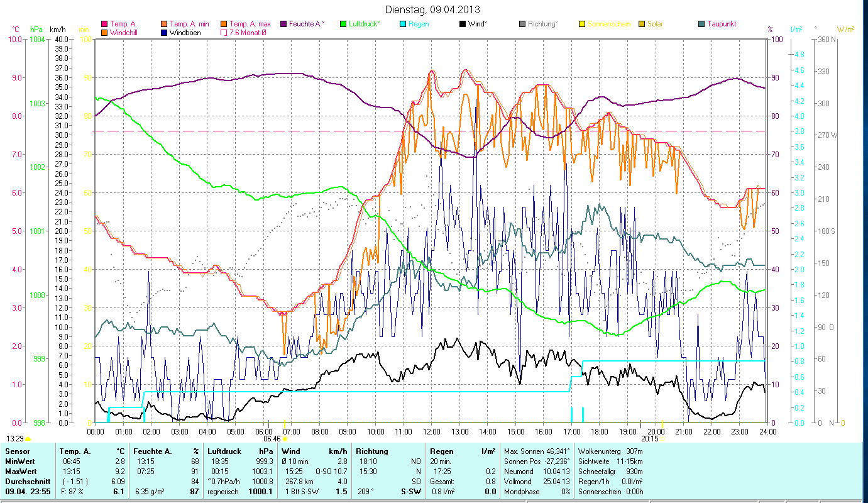This screenshot has width=868, height=503.
Task: Click the Temp. A. min legend swatch
Action: [163, 25]
